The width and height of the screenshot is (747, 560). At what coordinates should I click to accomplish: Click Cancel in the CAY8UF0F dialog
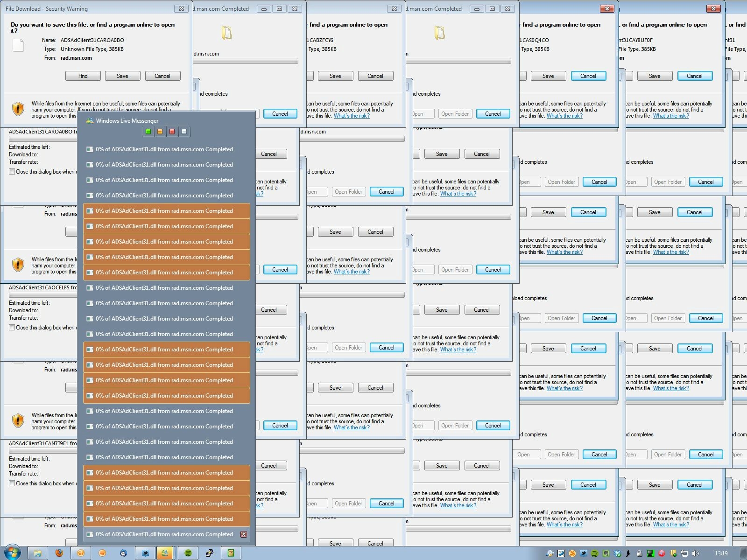pyautogui.click(x=695, y=76)
